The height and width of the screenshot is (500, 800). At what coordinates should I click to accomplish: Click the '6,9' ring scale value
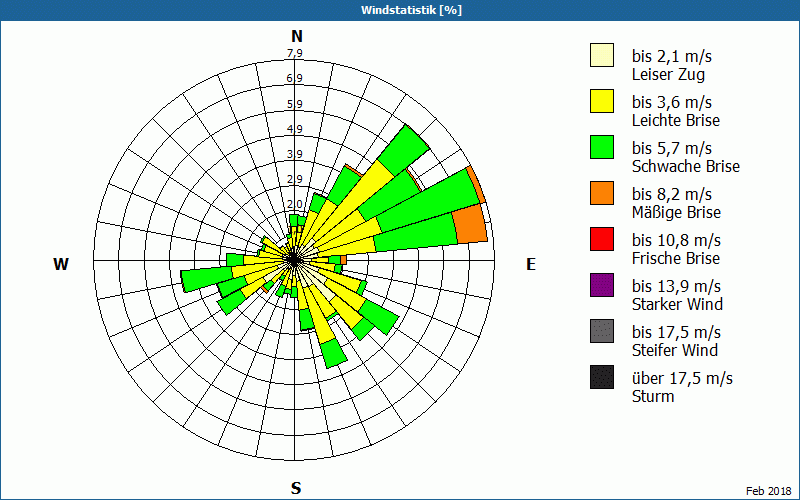(294, 78)
